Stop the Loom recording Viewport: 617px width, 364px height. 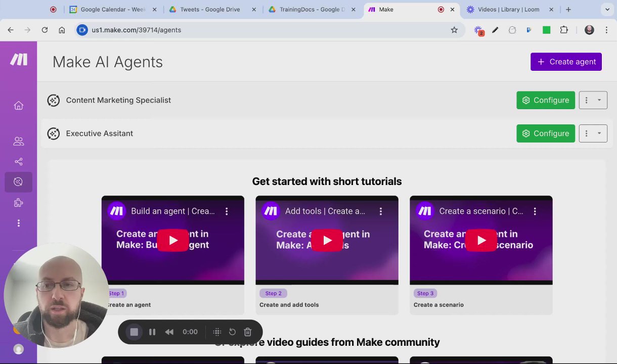tap(134, 332)
